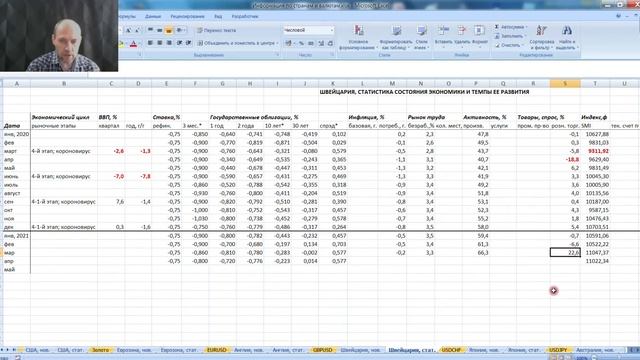
Task: Click the Increase Decimal icon
Action: (321, 43)
